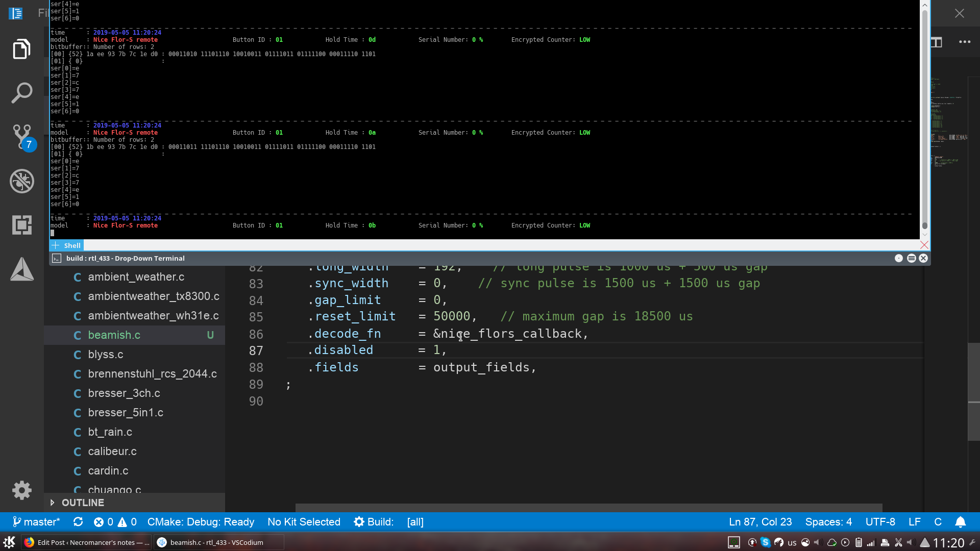The height and width of the screenshot is (551, 980).
Task: Click cloud sync tray icon
Action: 831,543
